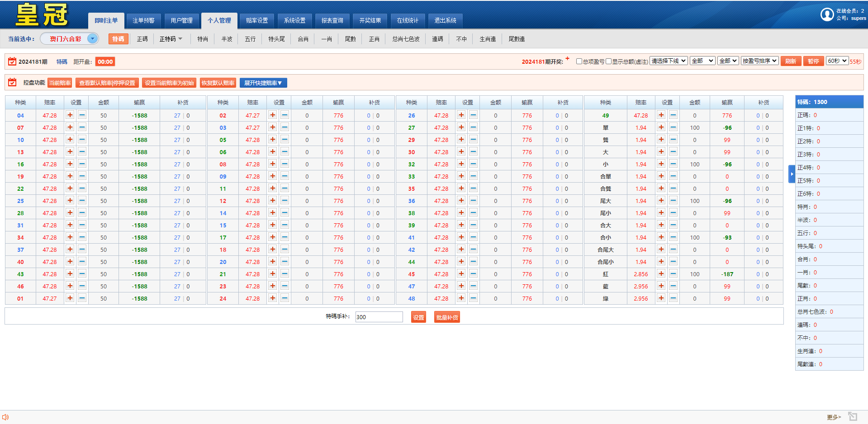This screenshot has width=868, height=424.
Task: Enable the 总项盈亏 checkbox
Action: pos(579,61)
